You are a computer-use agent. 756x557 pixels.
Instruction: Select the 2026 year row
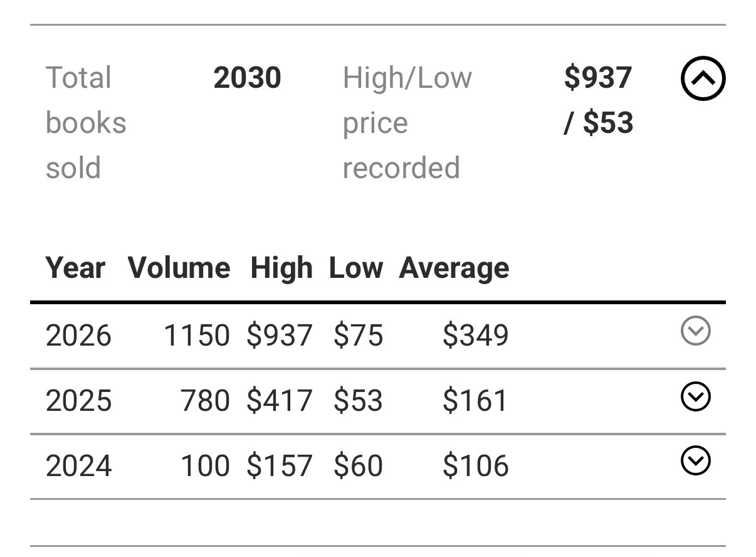[x=378, y=336]
